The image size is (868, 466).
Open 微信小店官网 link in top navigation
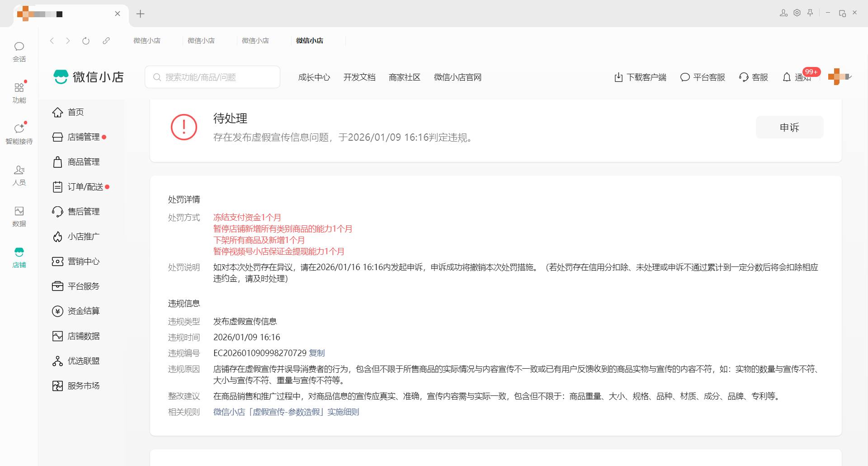click(458, 77)
